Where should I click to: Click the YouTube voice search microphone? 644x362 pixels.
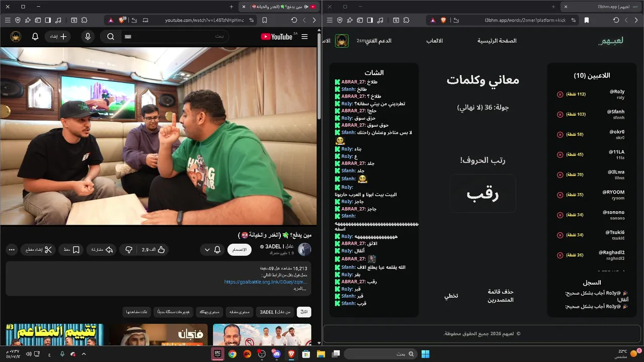click(88, 37)
